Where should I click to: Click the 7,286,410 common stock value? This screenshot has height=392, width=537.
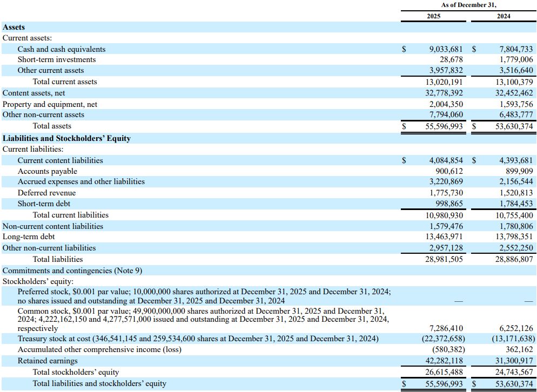446,328
